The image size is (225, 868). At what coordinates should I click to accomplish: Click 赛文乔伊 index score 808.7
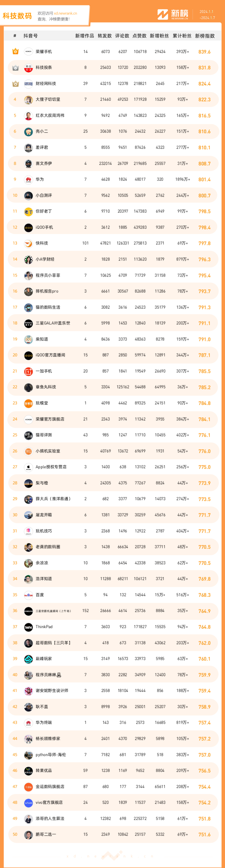tap(205, 164)
